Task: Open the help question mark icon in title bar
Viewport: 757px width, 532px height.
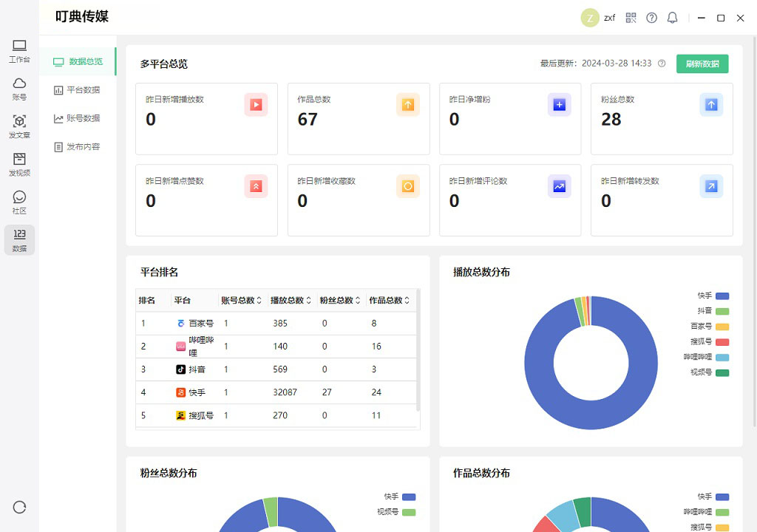Action: click(652, 18)
